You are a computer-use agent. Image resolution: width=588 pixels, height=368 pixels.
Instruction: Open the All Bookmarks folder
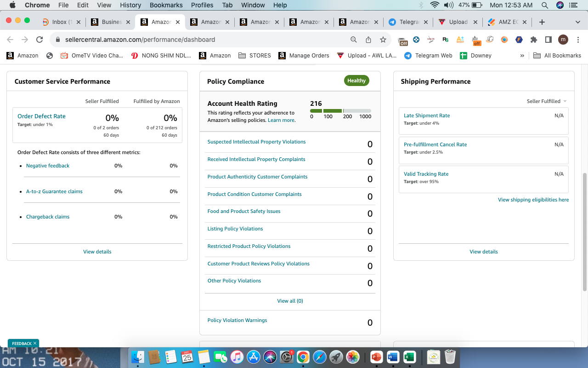coord(557,56)
